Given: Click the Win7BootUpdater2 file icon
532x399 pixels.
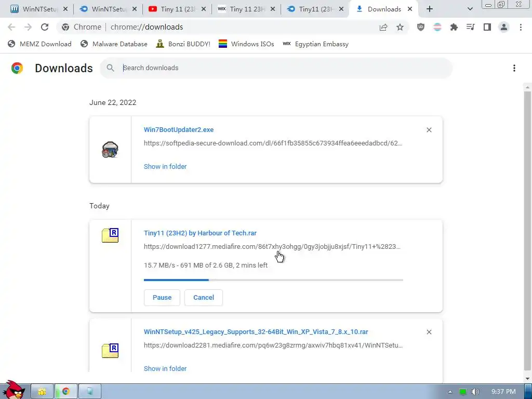Looking at the screenshot, I should coord(110,150).
